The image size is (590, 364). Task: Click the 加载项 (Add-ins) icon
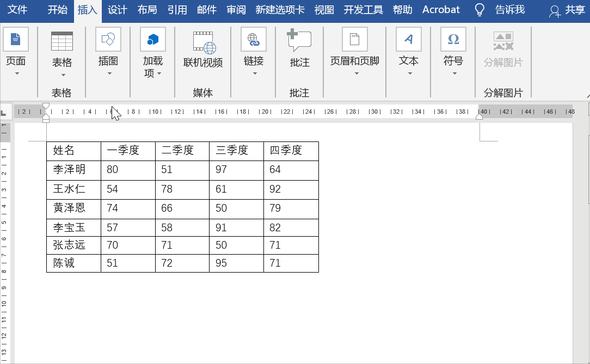[x=152, y=39]
